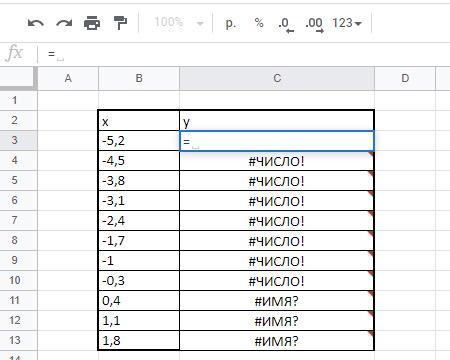
Task: Click the select-all corner box
Action: [18, 78]
